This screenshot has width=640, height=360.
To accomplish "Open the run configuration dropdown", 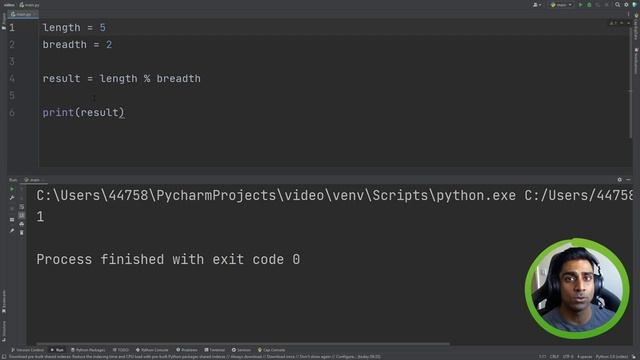I will 561,5.
